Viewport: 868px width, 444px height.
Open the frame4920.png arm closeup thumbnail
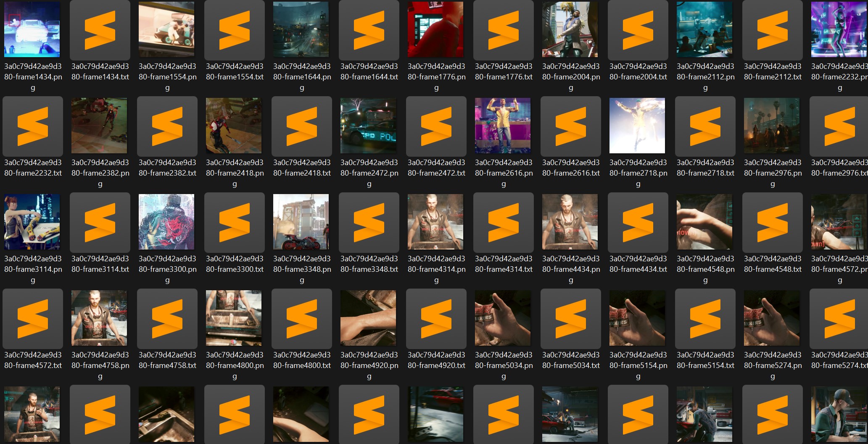368,318
